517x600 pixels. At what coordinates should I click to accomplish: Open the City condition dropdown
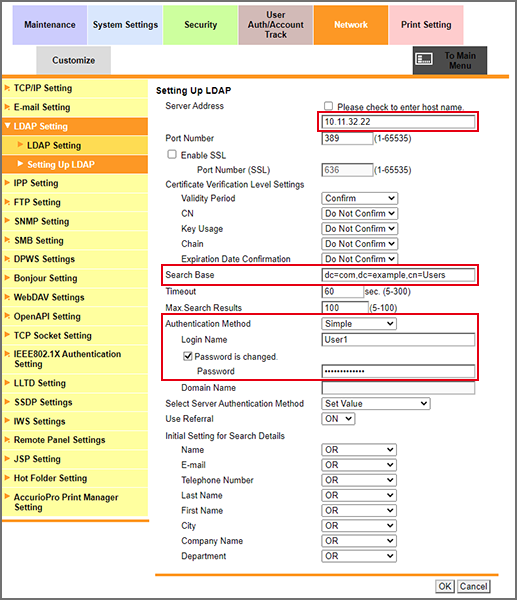point(359,526)
